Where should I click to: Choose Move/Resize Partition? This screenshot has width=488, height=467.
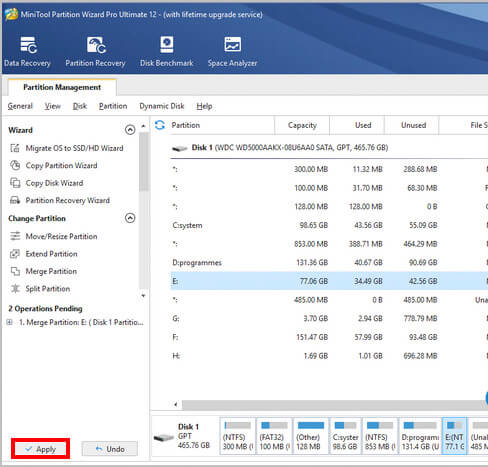61,236
